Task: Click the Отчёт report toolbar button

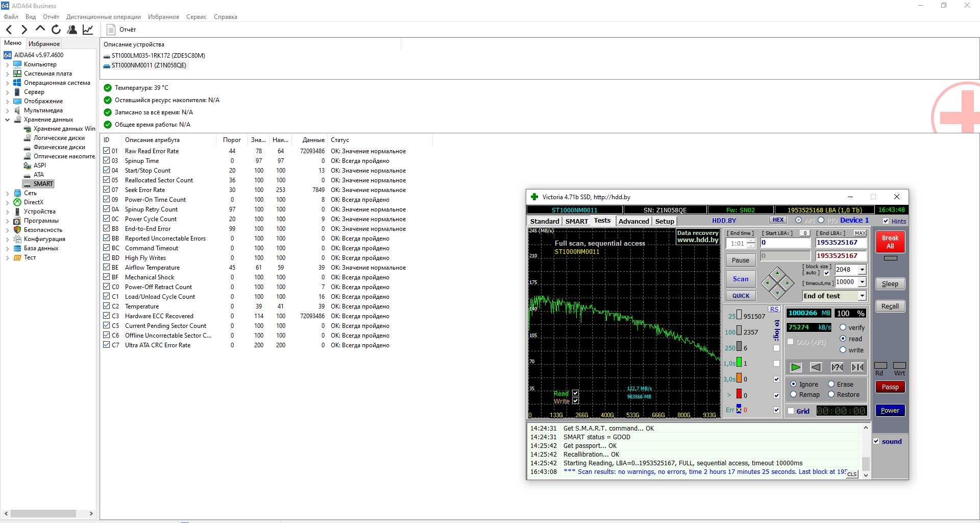Action: (121, 30)
